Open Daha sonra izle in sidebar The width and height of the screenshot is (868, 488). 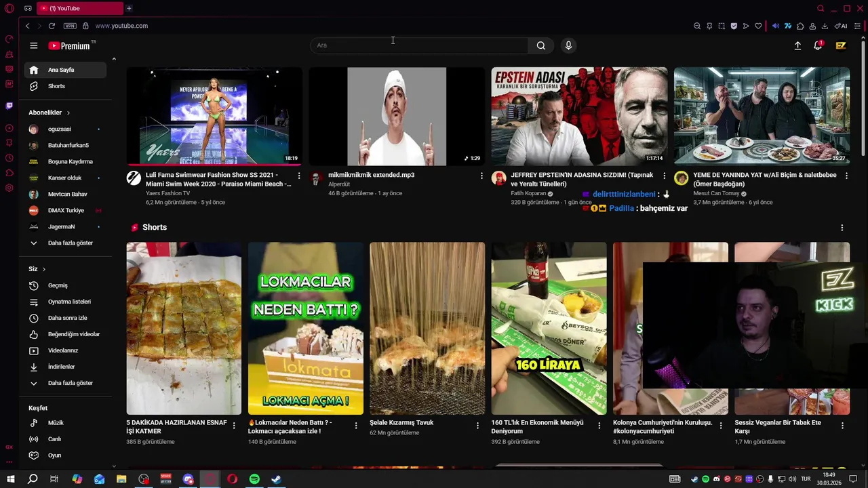point(65,318)
